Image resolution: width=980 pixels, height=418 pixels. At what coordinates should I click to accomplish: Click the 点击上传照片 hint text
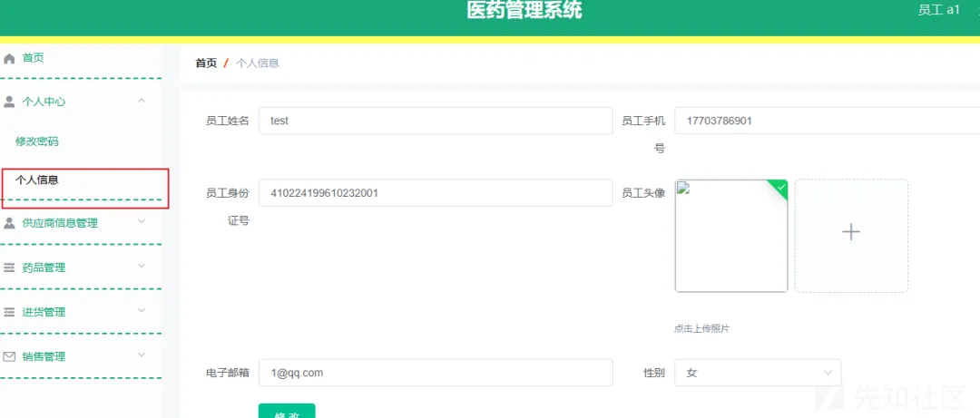point(701,328)
